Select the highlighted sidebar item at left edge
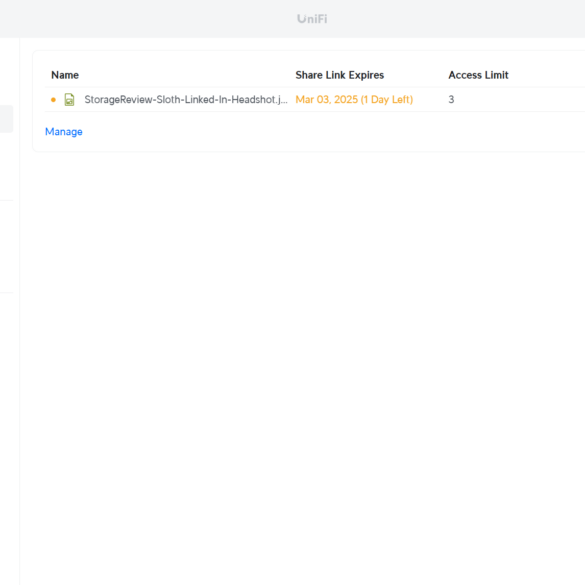The width and height of the screenshot is (585, 585). [6, 119]
